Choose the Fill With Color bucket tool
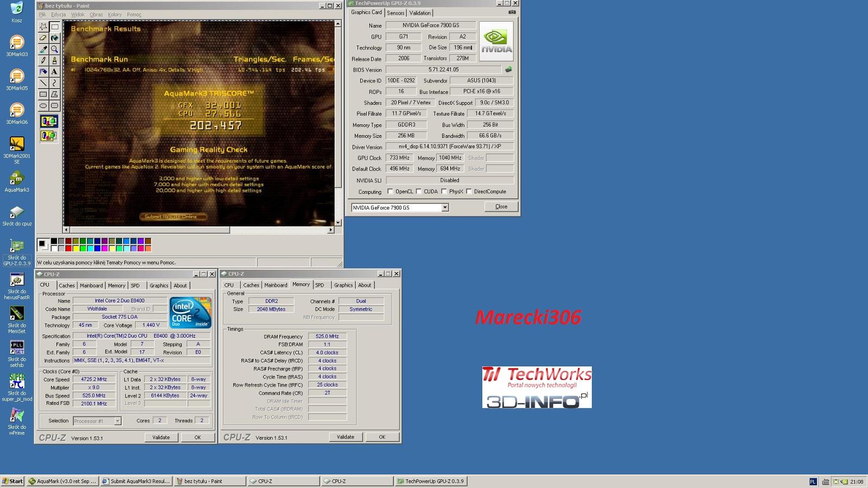The image size is (868, 488). pyautogui.click(x=55, y=38)
